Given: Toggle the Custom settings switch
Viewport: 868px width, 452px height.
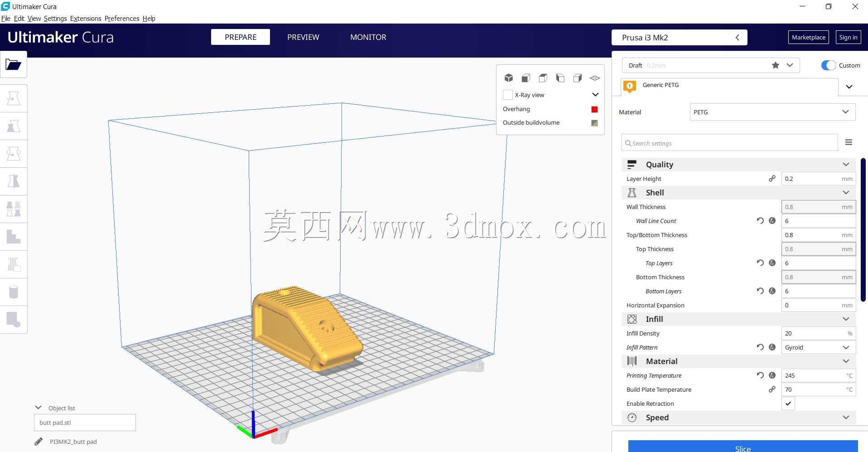Looking at the screenshot, I should [829, 65].
